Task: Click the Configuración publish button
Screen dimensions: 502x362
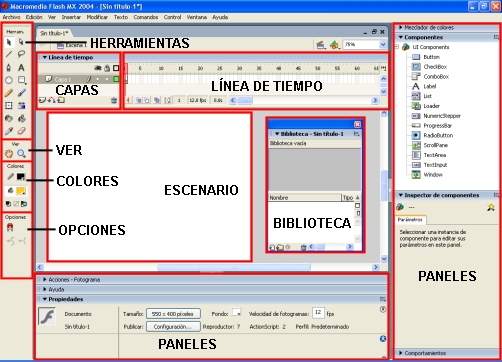Action: tap(173, 326)
